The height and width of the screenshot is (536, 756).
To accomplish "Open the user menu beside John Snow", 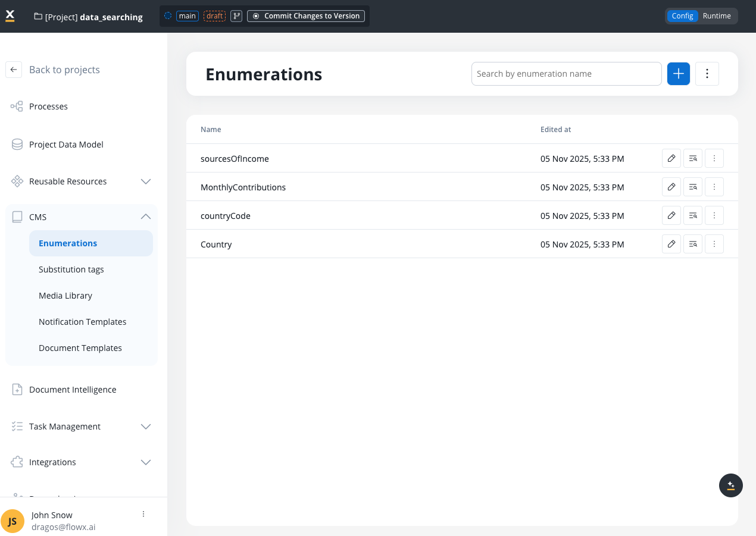I will pyautogui.click(x=143, y=514).
